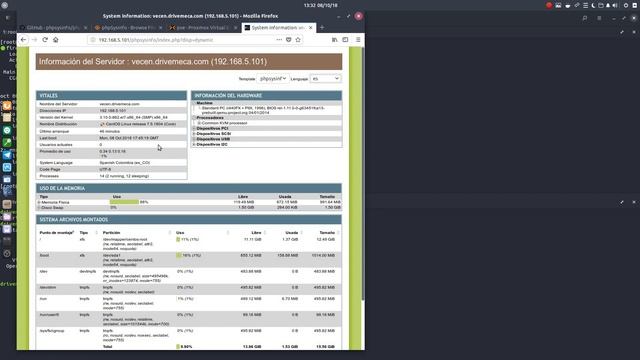Launch Telegram from the dock

point(7,155)
